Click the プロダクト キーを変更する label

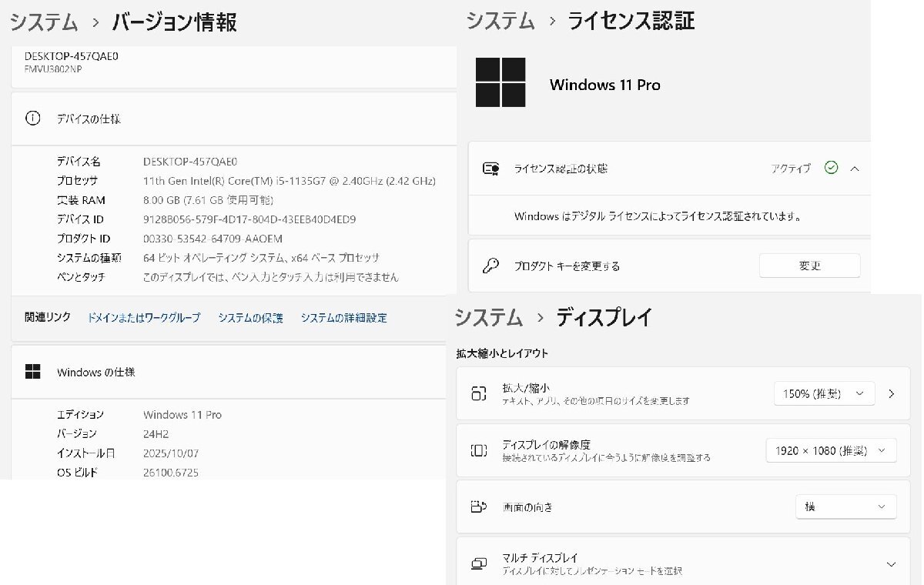click(x=567, y=266)
